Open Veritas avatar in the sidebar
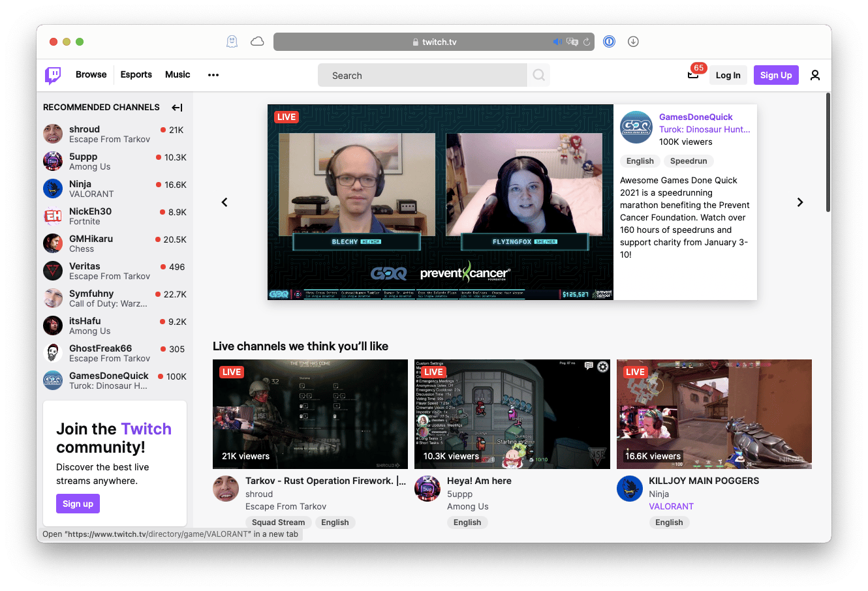 point(53,271)
